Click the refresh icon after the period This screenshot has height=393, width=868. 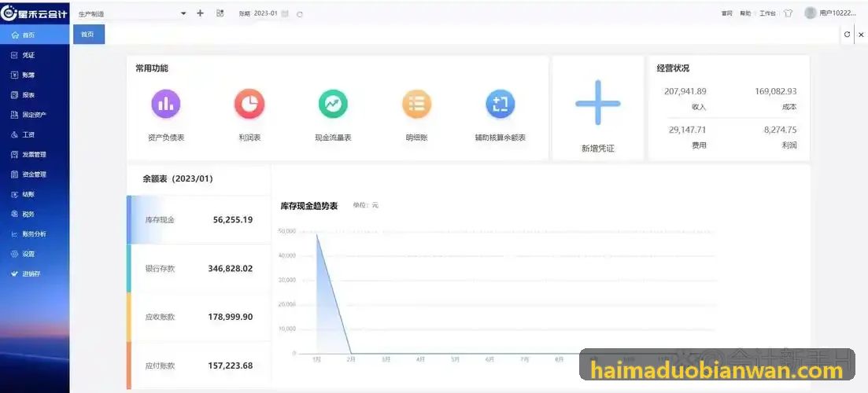point(300,14)
